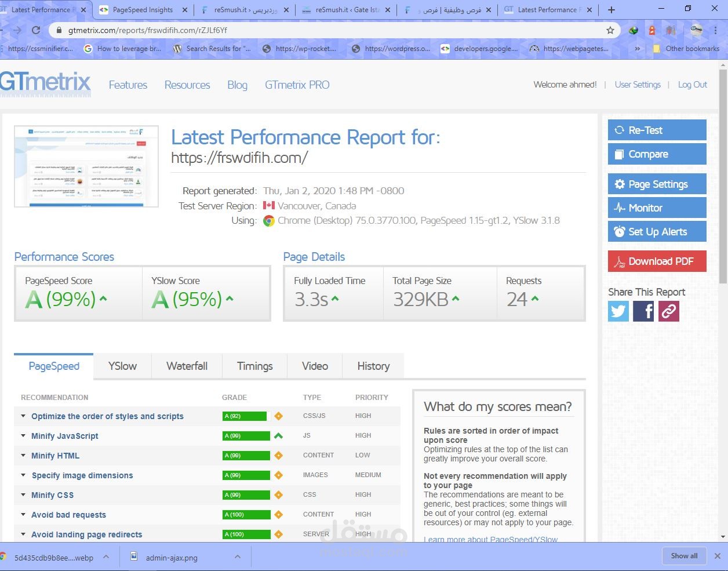Screen dimensions: 728x571
Task: Click diamond icon in Optimize order row
Action: [x=279, y=416]
